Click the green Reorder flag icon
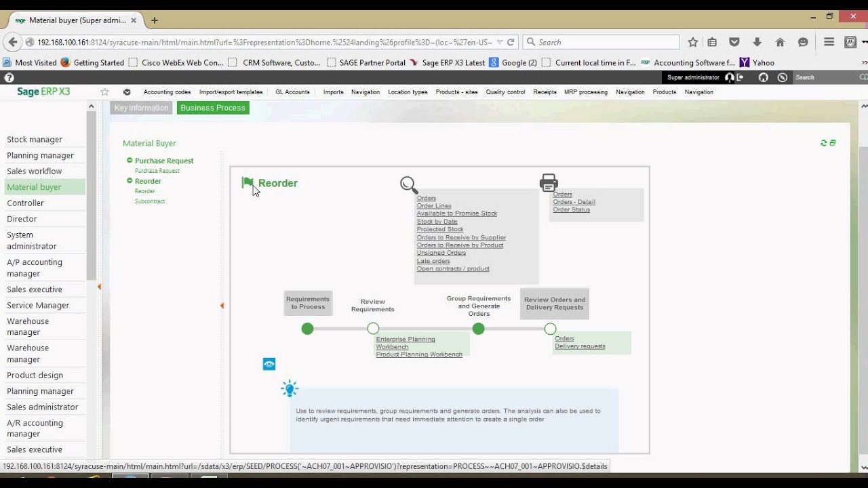This screenshot has height=488, width=868. (248, 183)
